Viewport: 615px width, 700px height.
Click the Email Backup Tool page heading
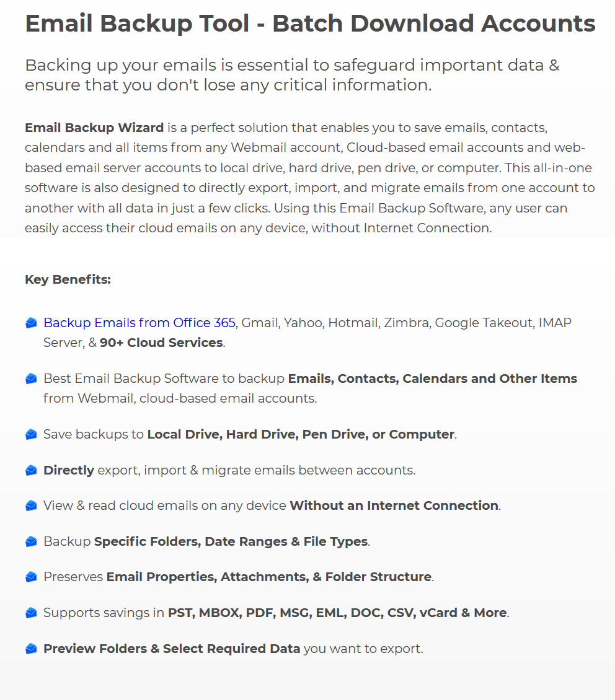pyautogui.click(x=311, y=24)
